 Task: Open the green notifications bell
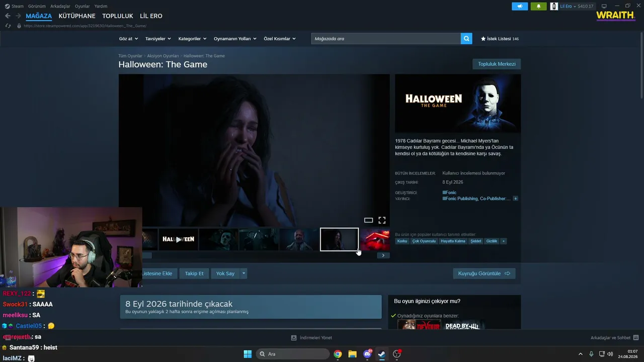click(538, 6)
